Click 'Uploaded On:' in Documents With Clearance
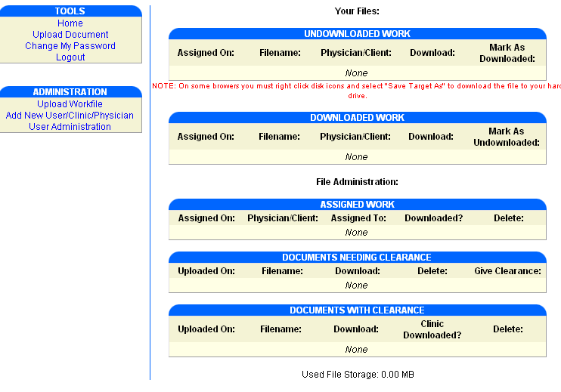 (206, 329)
